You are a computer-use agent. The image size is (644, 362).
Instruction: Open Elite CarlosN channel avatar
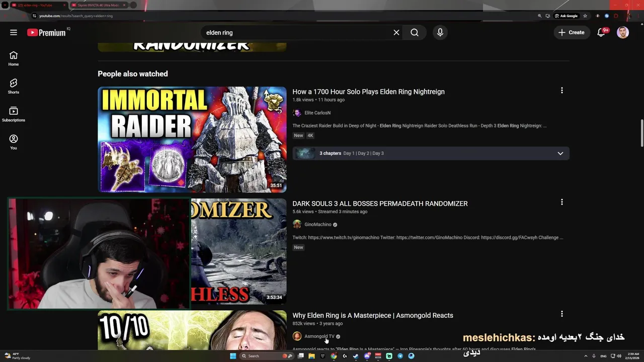click(x=297, y=113)
